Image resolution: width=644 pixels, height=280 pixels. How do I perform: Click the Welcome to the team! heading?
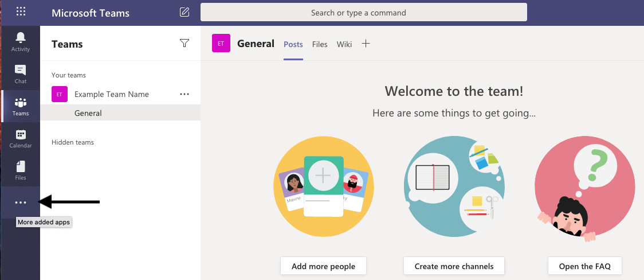pyautogui.click(x=454, y=91)
